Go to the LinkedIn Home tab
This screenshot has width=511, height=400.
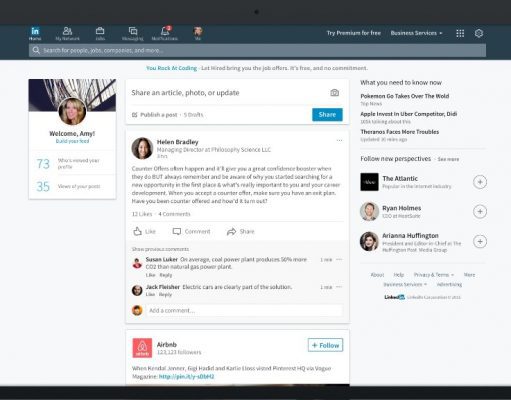(35, 33)
